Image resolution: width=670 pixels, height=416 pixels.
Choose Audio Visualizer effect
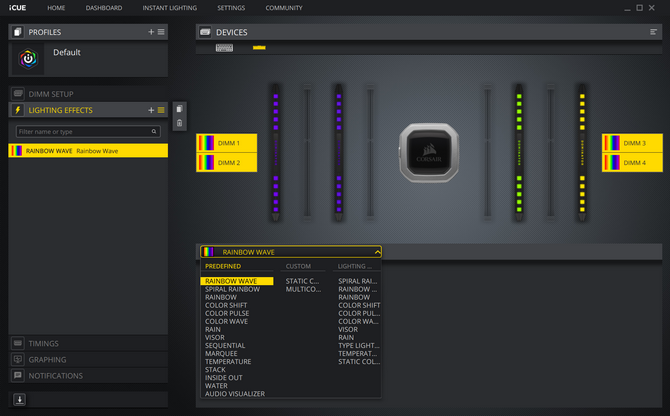235,394
